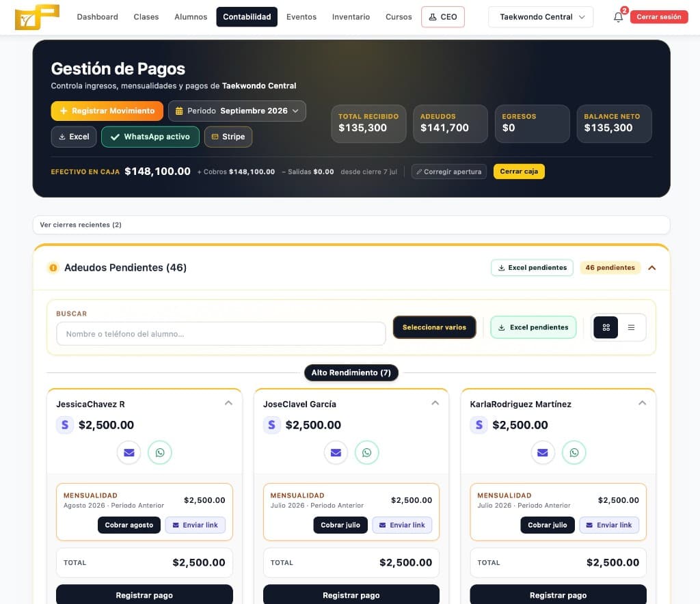The height and width of the screenshot is (604, 700).
Task: Send payment link to JoseClavel García
Action: [402, 525]
